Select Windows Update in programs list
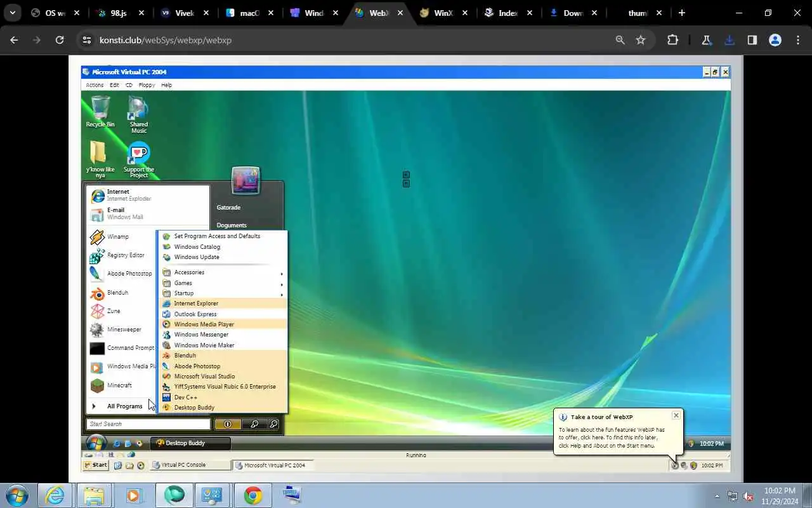This screenshot has width=812, height=508. [x=223, y=257]
